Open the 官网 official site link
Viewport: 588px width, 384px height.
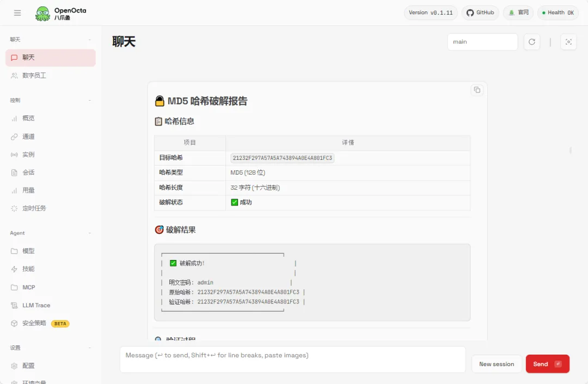(518, 13)
